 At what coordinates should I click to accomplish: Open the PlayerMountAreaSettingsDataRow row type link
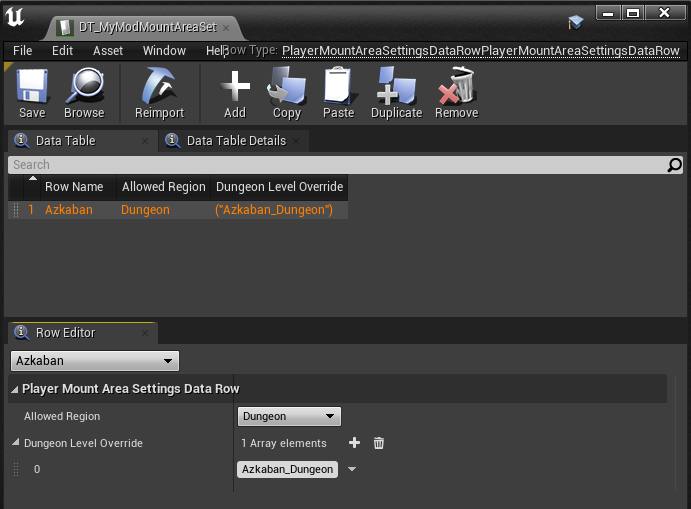pos(481,51)
